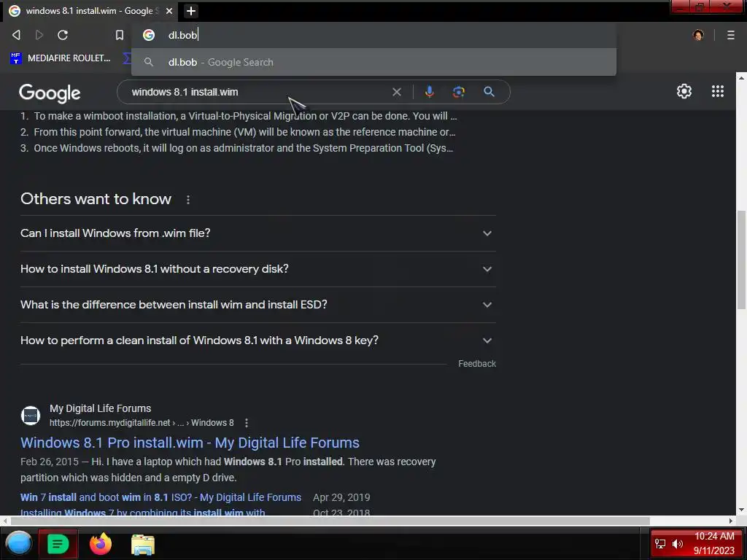The image size is (747, 560).
Task: Clear the Google search box text
Action: pos(396,92)
